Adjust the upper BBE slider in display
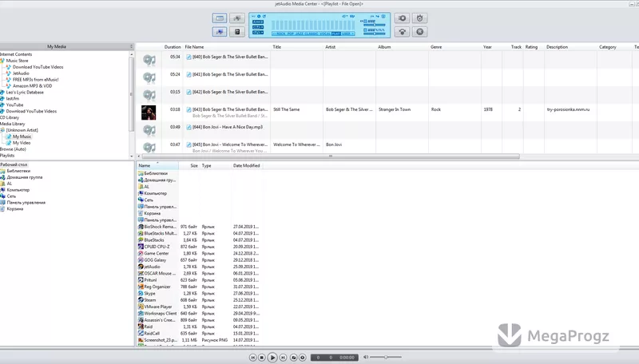 point(375,25)
